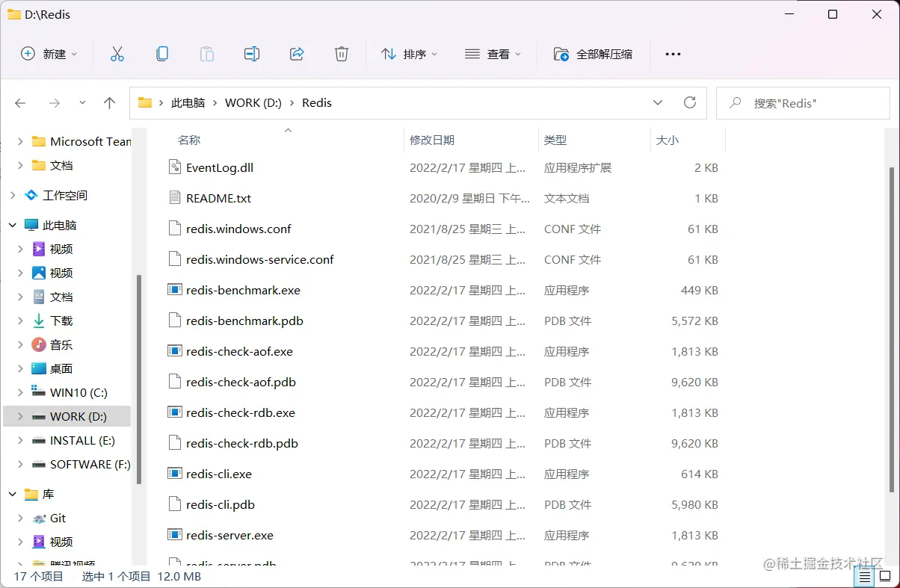Click redis-server.exe application icon

[174, 535]
